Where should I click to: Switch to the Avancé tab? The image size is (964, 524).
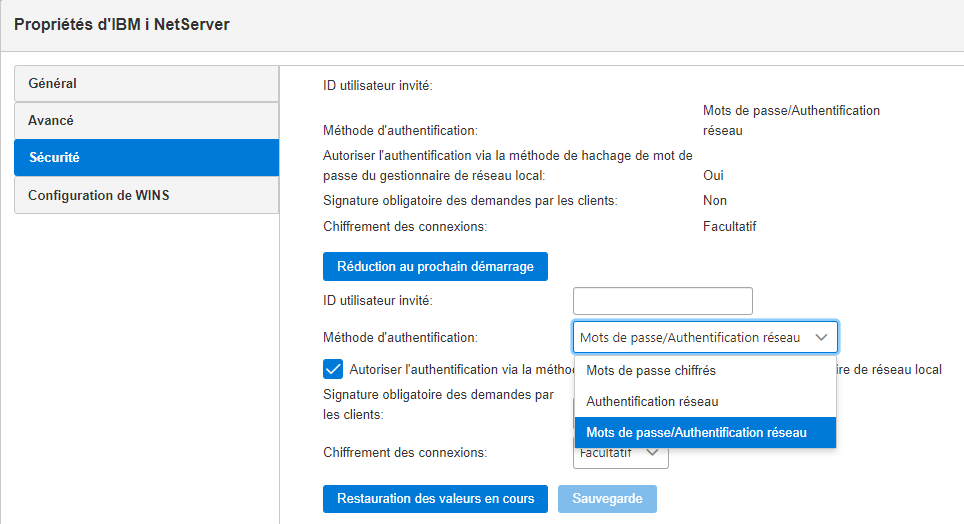click(146, 121)
